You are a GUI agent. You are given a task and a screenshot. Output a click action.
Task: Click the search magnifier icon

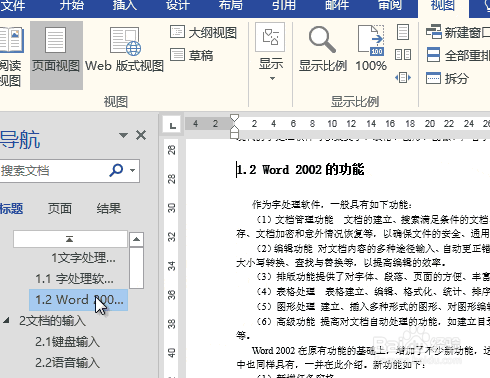click(116, 171)
